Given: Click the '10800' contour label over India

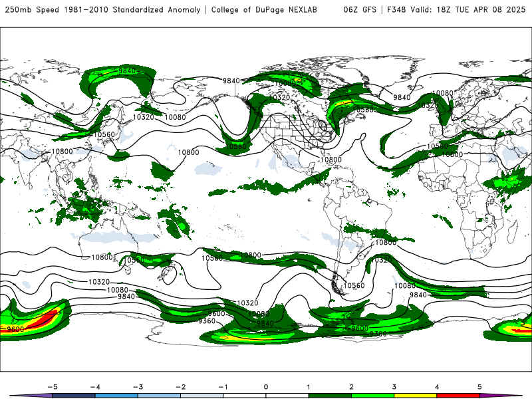Looking at the screenshot, I should tap(62, 152).
